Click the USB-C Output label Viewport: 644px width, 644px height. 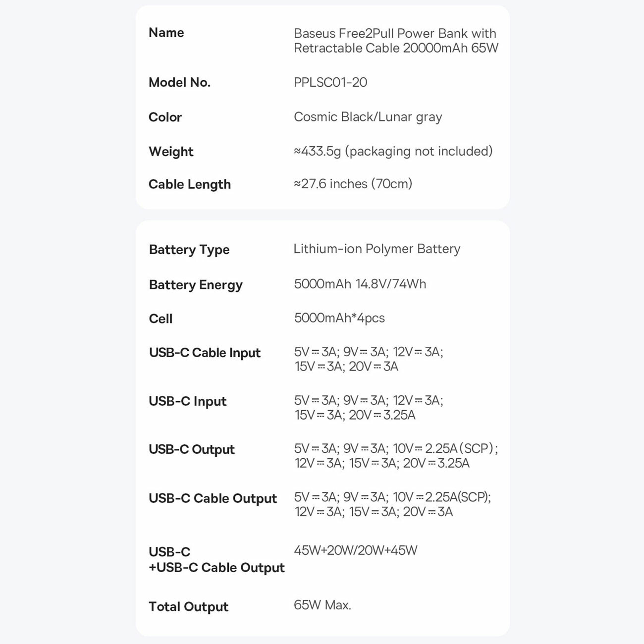[x=192, y=449]
